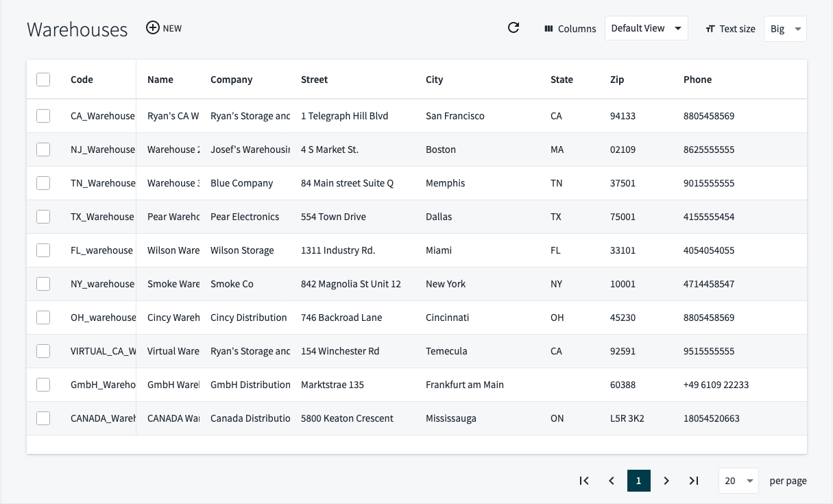
Task: Go to the first page
Action: point(584,481)
